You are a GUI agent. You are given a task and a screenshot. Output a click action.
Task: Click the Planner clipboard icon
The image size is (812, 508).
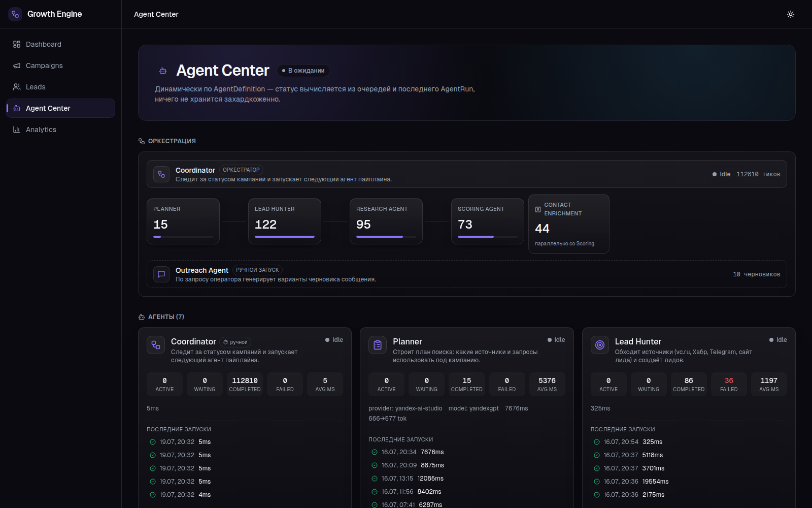click(x=378, y=345)
